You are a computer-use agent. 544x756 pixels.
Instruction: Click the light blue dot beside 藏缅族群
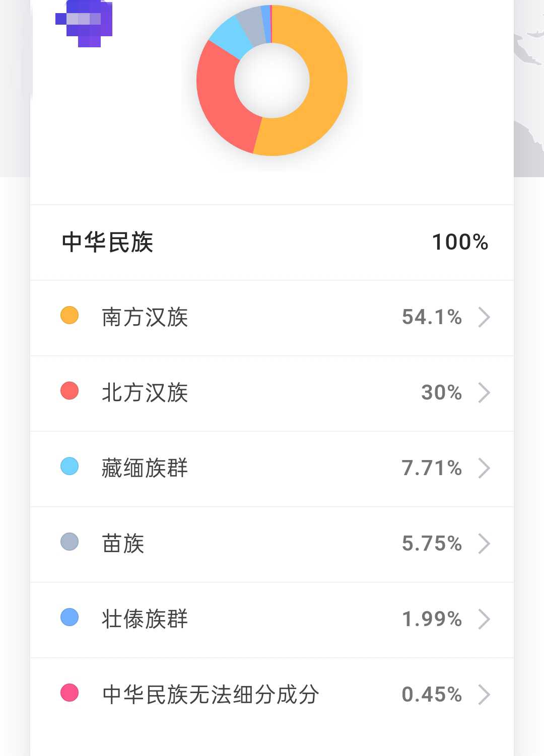pos(70,466)
